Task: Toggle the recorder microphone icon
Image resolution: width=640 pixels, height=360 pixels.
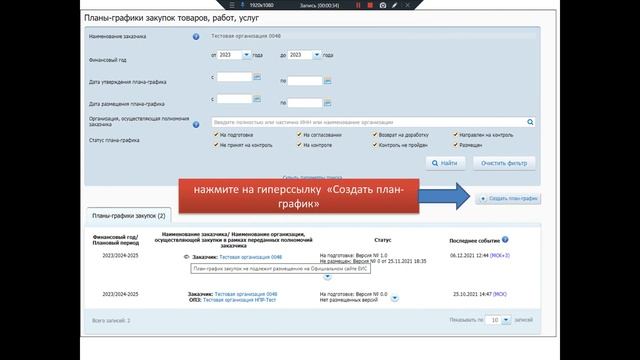Action: pyautogui.click(x=242, y=5)
